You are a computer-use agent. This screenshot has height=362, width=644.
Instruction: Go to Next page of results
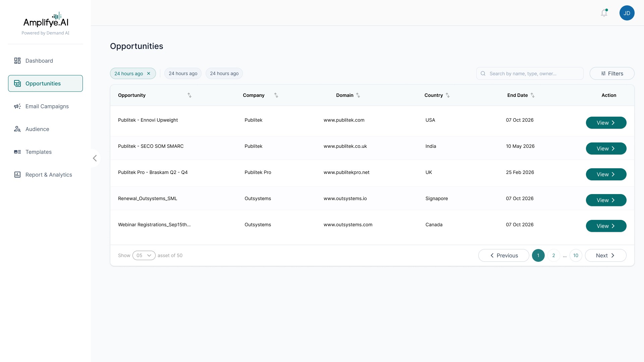[605, 255]
